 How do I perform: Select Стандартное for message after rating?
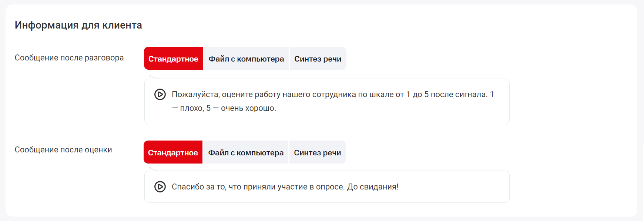(x=173, y=152)
